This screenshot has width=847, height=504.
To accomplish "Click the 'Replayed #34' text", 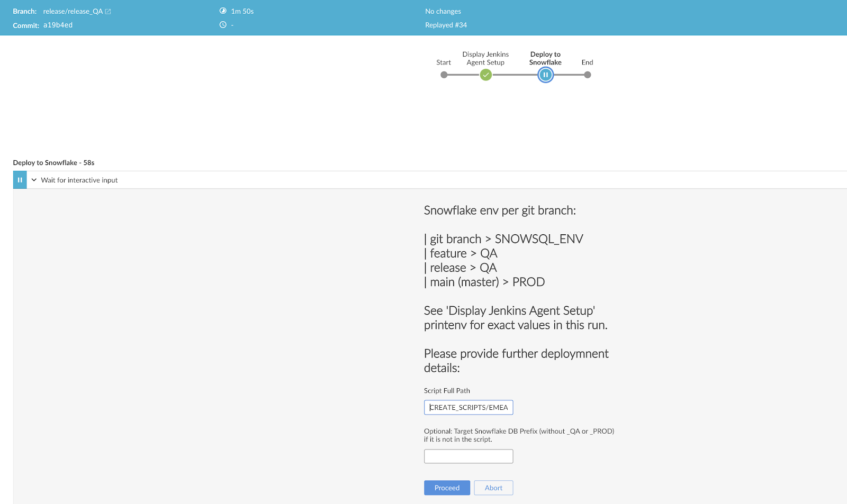I will pos(446,25).
